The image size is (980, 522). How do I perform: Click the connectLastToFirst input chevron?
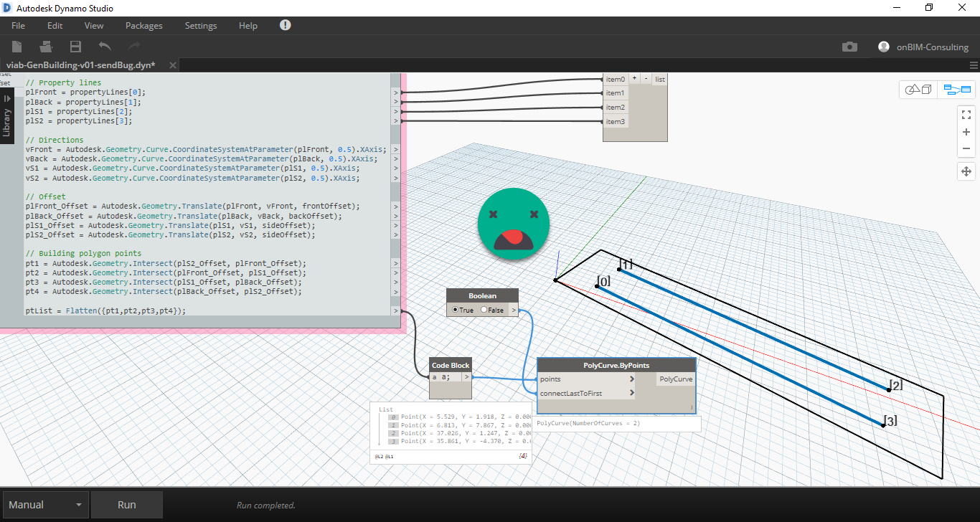[632, 393]
